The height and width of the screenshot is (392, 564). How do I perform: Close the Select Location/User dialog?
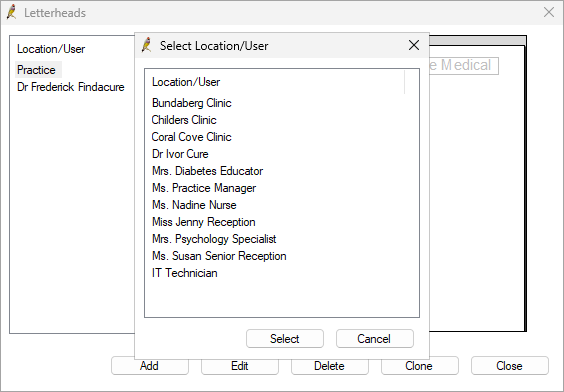pos(414,45)
